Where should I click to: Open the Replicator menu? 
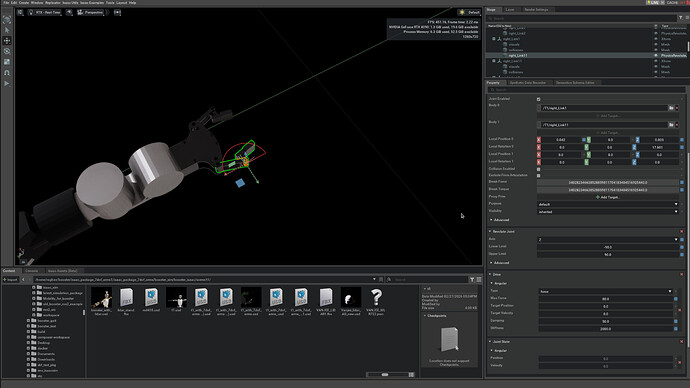tap(53, 3)
